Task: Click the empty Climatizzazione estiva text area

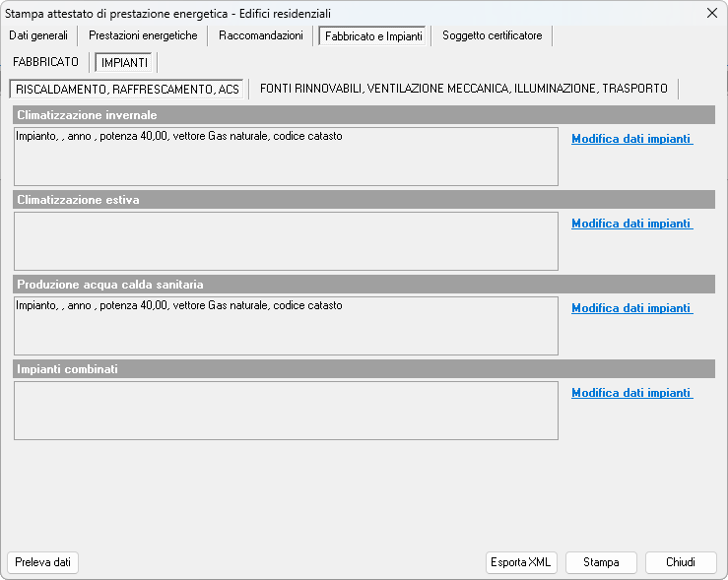Action: (286, 241)
